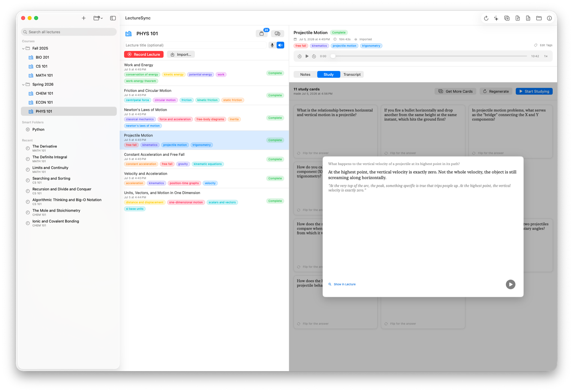Open the flashcards icon with 20 badge
This screenshot has height=392, width=573.
tap(262, 34)
